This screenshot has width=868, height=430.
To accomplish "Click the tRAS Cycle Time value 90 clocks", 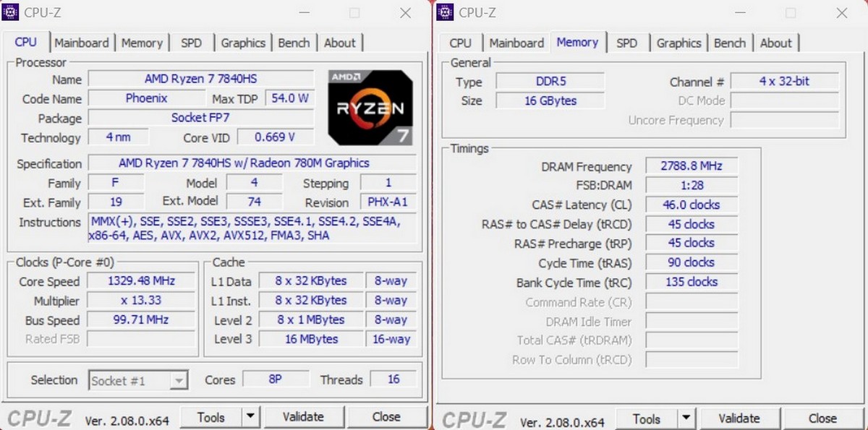I will click(692, 262).
